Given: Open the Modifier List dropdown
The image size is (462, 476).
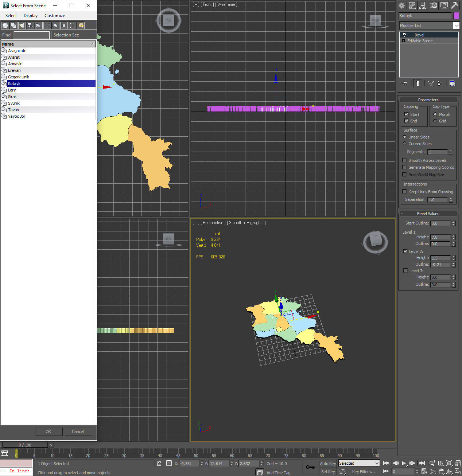Looking at the screenshot, I should pos(456,26).
